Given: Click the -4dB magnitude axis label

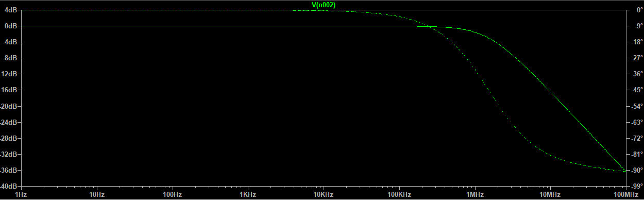Looking at the screenshot, I should click(x=10, y=42).
